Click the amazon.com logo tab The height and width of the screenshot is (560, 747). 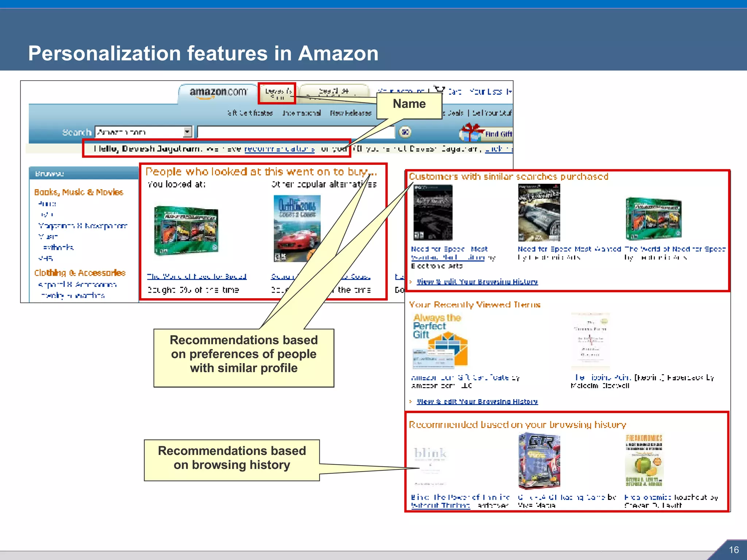point(218,92)
